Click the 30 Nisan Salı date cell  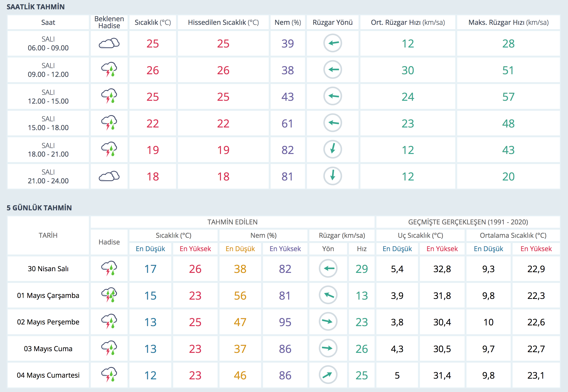[48, 269]
